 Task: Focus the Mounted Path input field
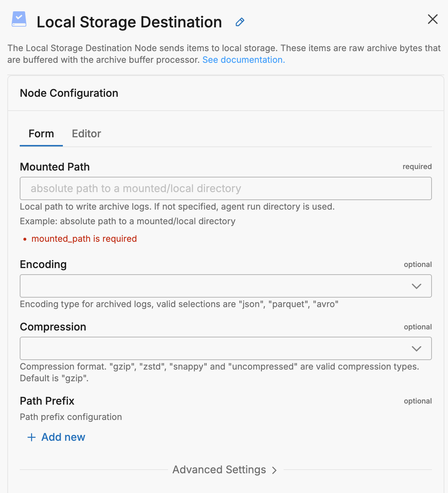225,188
